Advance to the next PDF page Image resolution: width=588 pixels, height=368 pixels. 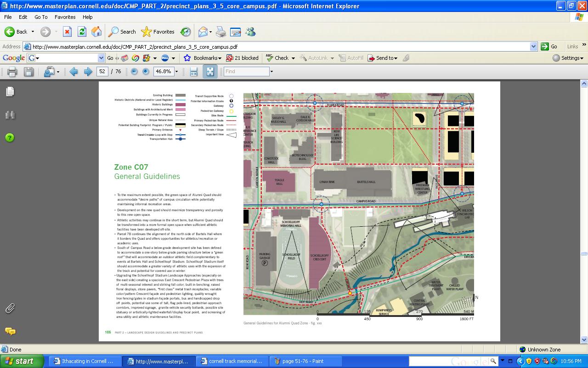coord(88,72)
